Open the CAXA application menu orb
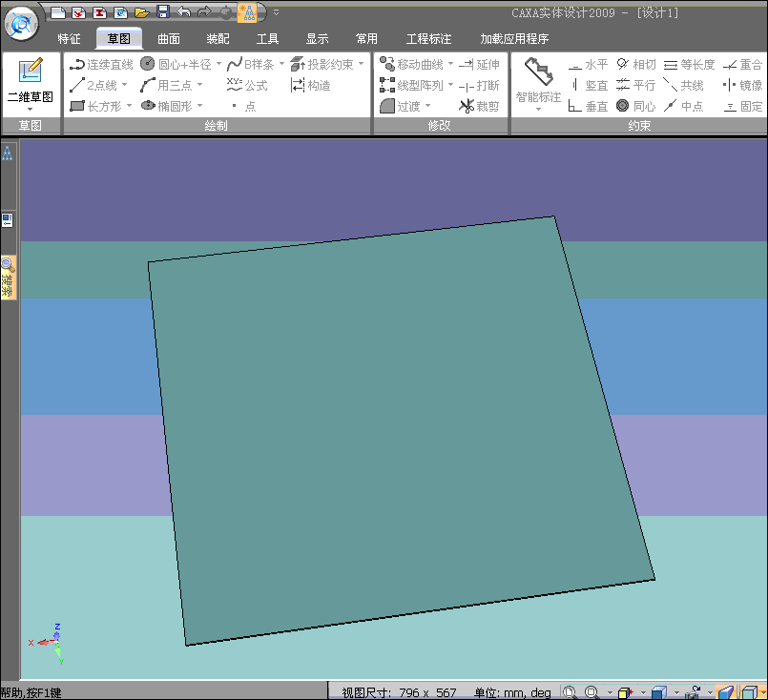Image resolution: width=768 pixels, height=700 pixels. 21,24
